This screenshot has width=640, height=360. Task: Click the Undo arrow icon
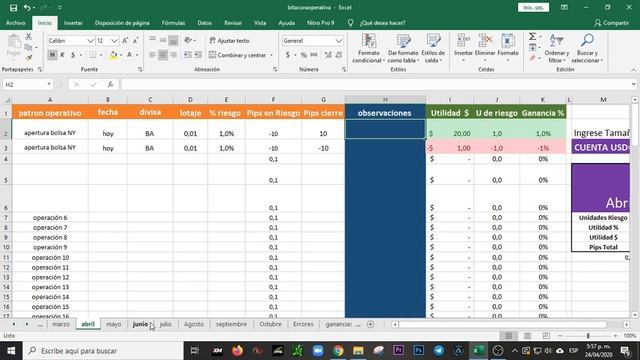click(x=27, y=8)
